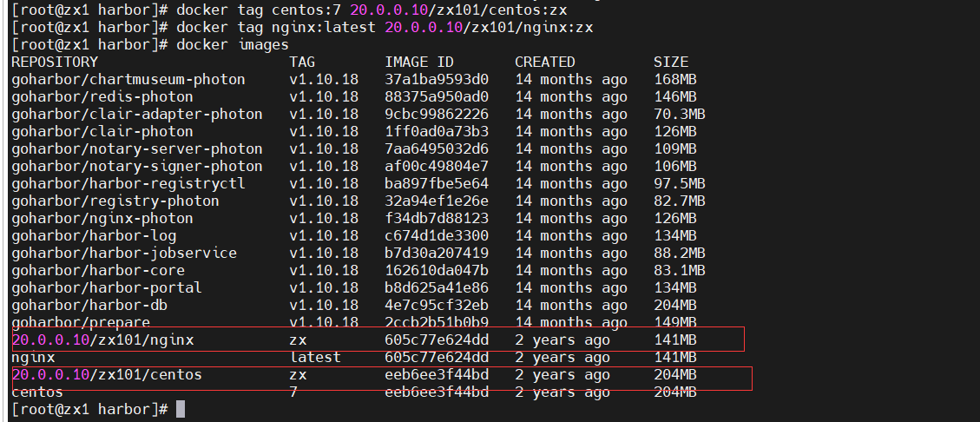The height and width of the screenshot is (422, 980).
Task: Select image ID 88375a950ad0
Action: tap(437, 97)
